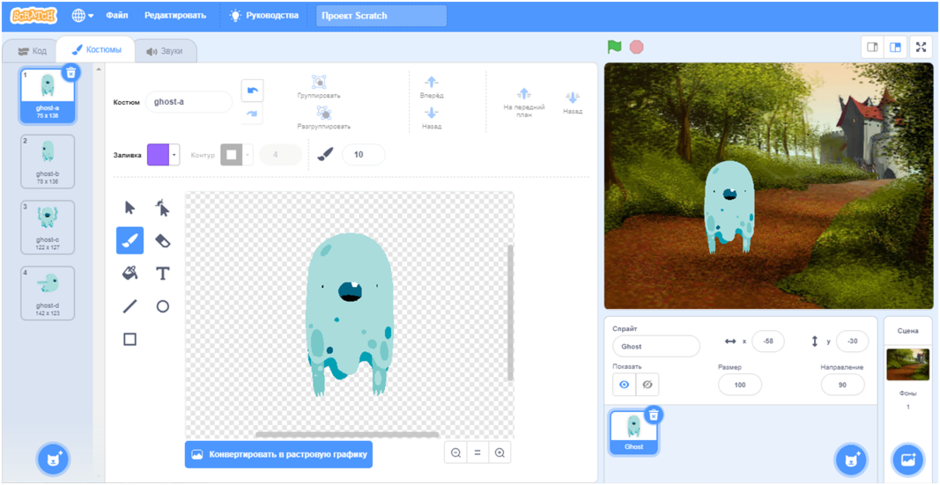Click the Scratch logo

[34, 16]
